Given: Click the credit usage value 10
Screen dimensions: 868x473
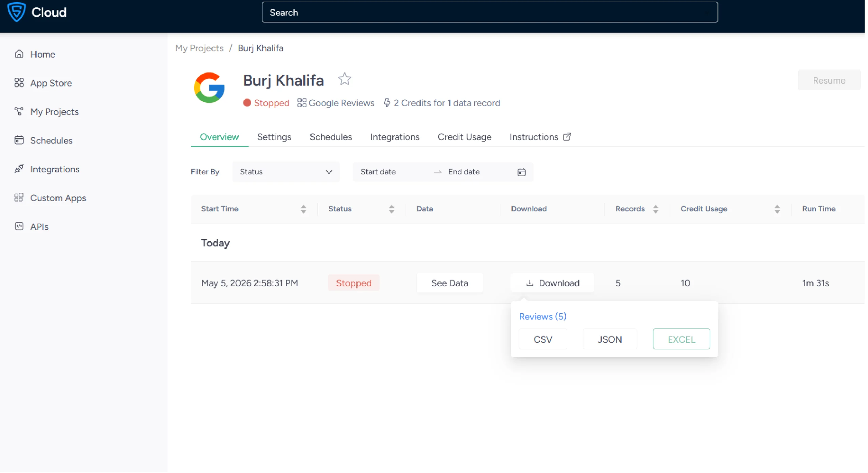Looking at the screenshot, I should [685, 283].
